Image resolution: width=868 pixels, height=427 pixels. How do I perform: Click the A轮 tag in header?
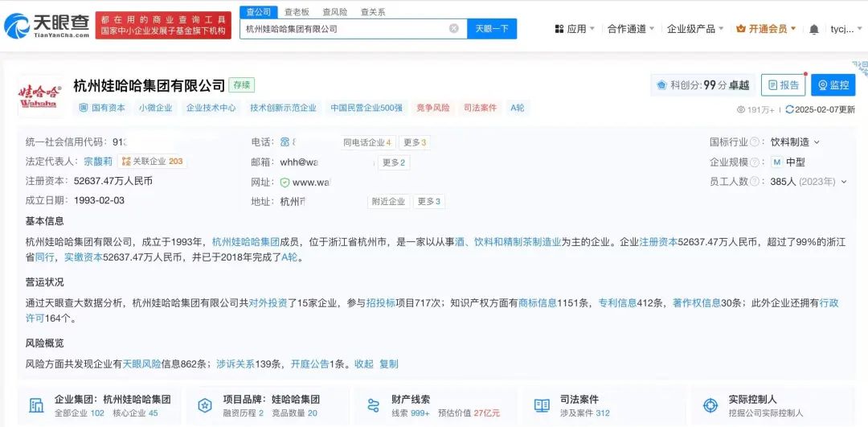pos(518,108)
